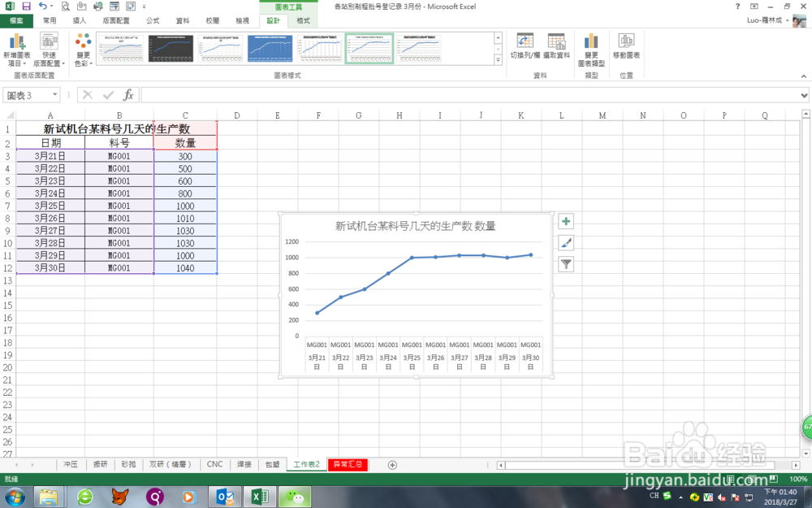Click Switch Row/Column icon
The height and width of the screenshot is (508, 812).
click(x=525, y=46)
